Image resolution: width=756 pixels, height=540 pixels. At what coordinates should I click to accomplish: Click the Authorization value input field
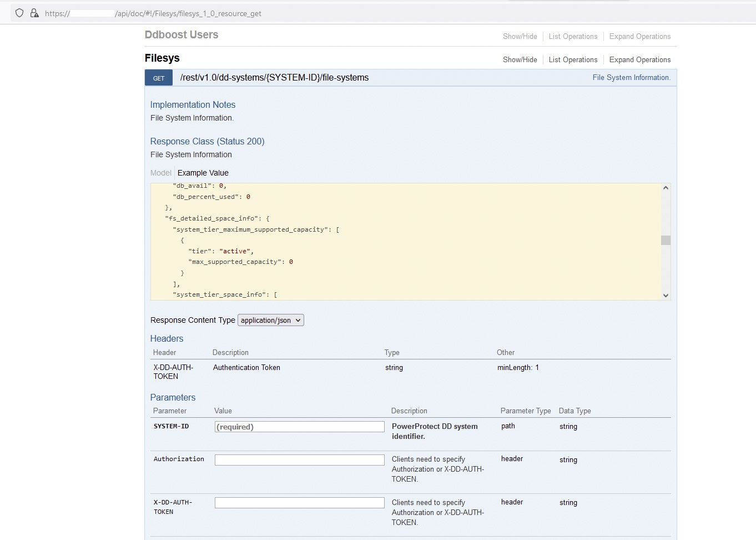pyautogui.click(x=300, y=460)
